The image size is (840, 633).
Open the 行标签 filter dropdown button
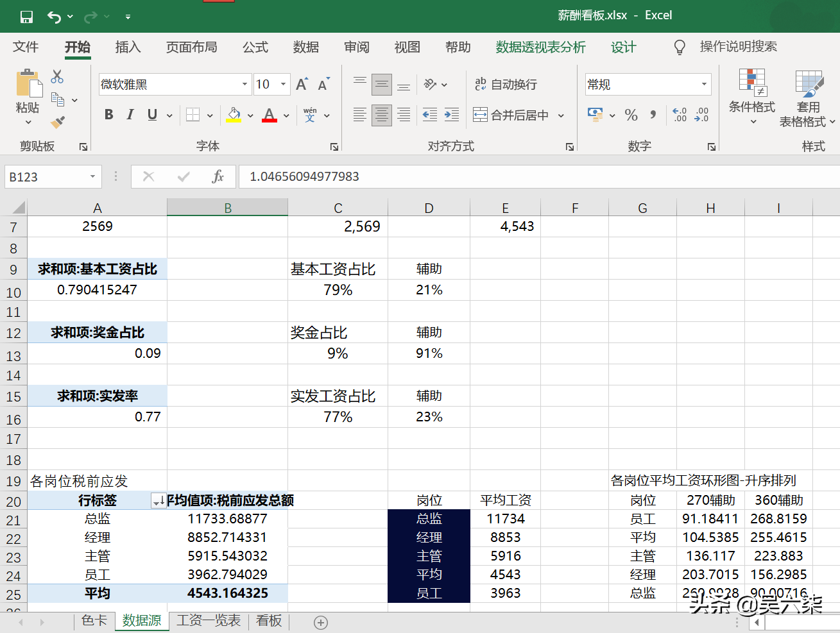[x=159, y=501]
